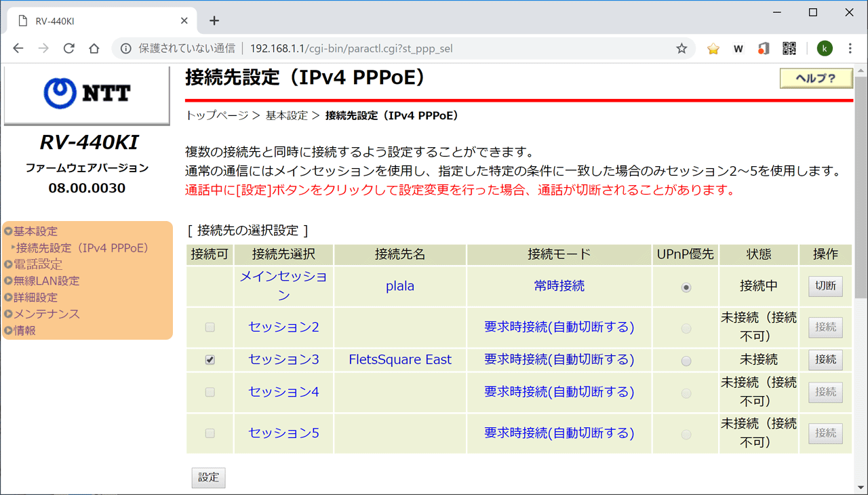Go to トップページ breadcrumb
868x495 pixels.
point(216,116)
